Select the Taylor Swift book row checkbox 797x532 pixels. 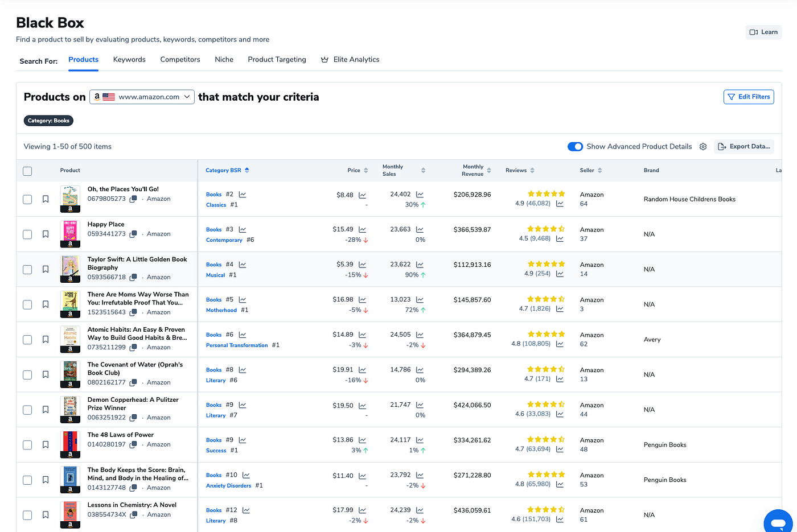(x=27, y=269)
